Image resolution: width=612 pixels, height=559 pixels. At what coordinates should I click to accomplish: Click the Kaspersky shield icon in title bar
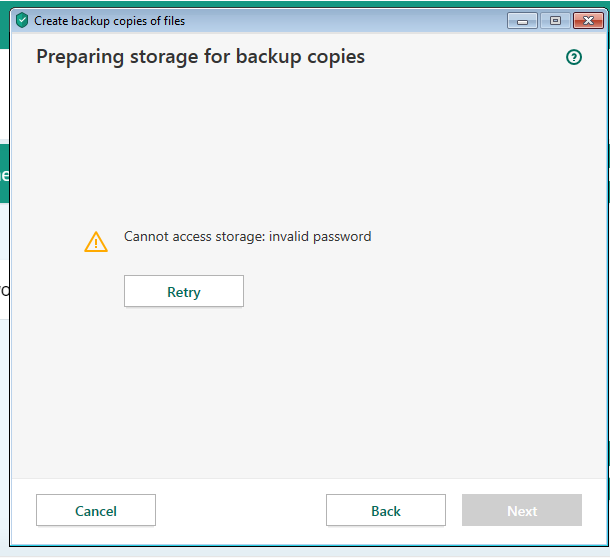point(22,20)
